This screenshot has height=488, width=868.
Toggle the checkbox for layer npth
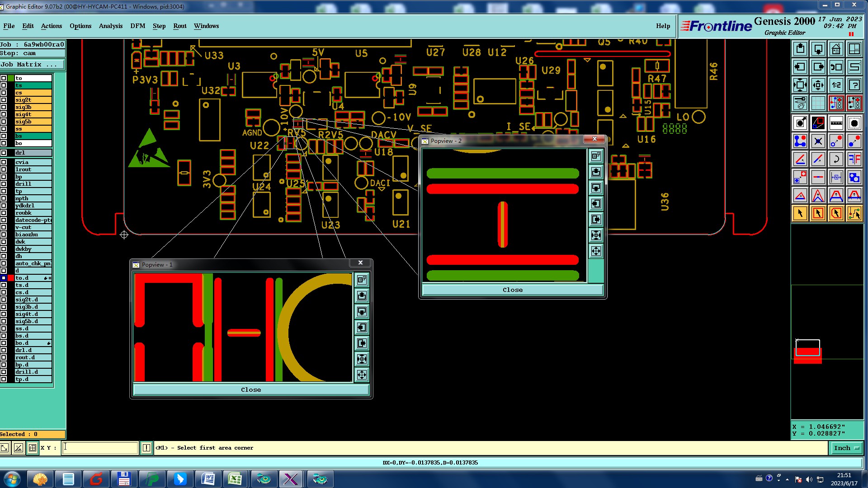pyautogui.click(x=4, y=198)
